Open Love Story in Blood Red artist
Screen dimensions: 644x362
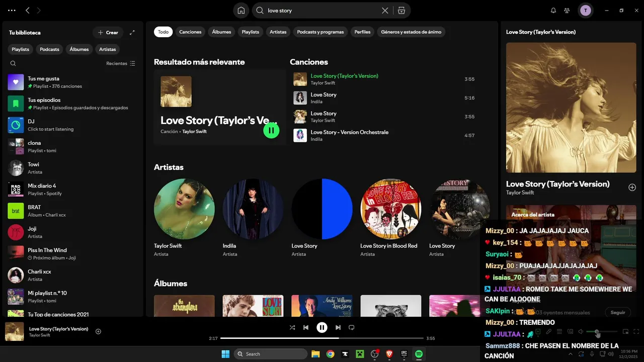pos(391,217)
